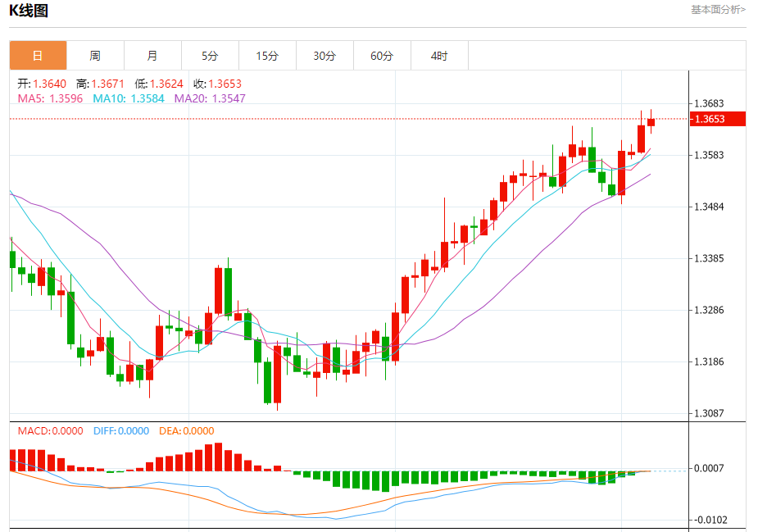This screenshot has width=758, height=532.
Task: Open the 5分 timeframe tab
Action: tap(210, 56)
